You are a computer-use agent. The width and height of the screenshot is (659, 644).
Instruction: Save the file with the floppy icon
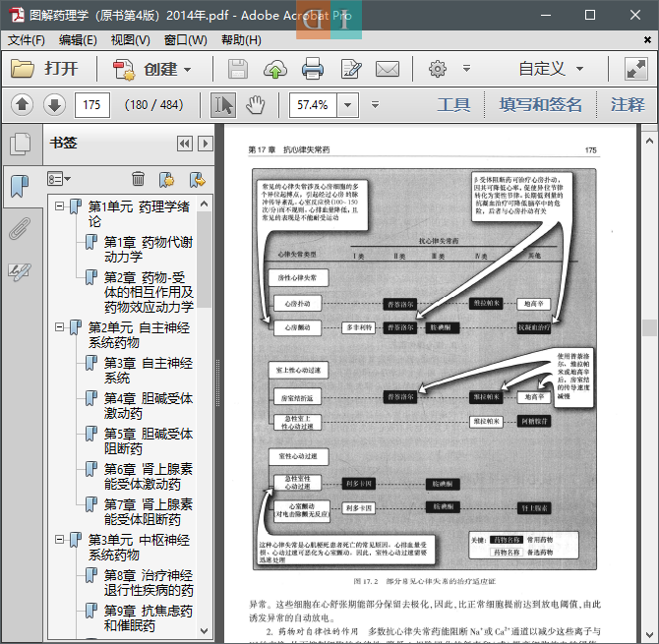click(x=238, y=69)
